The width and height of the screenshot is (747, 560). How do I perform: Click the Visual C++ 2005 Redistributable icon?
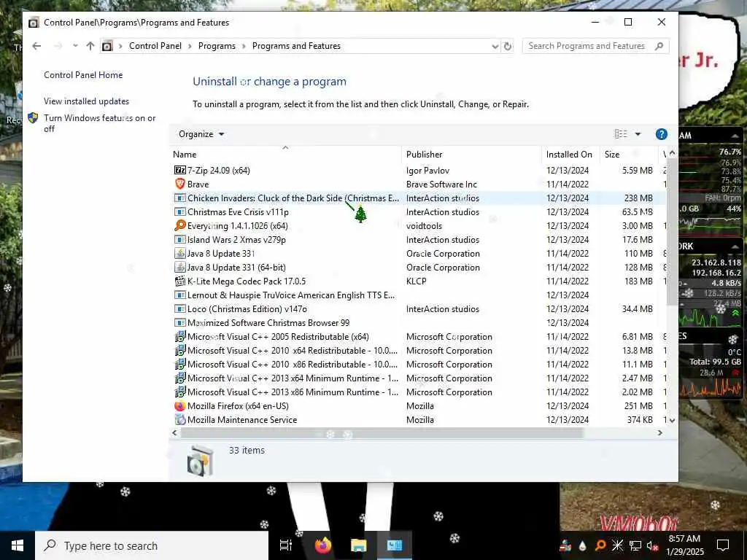point(179,337)
